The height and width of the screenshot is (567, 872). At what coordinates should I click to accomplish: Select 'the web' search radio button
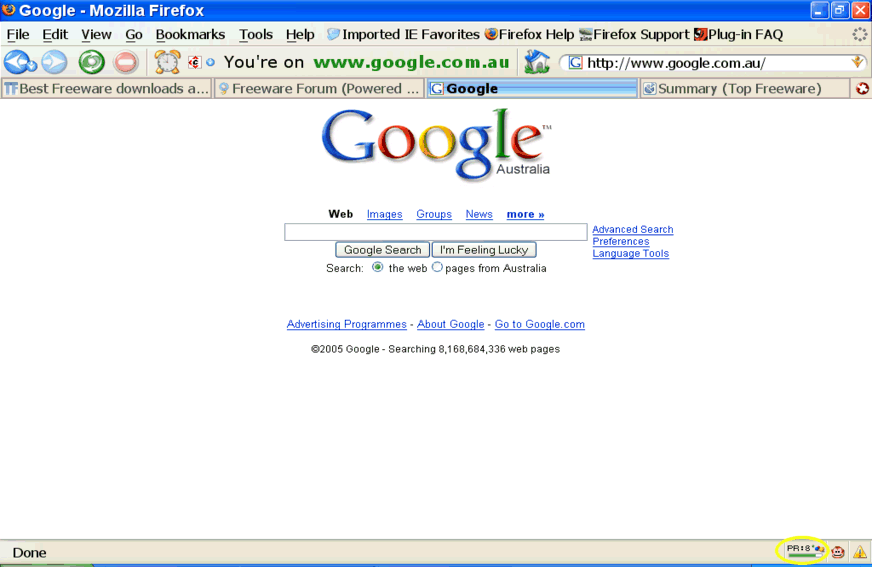[378, 267]
